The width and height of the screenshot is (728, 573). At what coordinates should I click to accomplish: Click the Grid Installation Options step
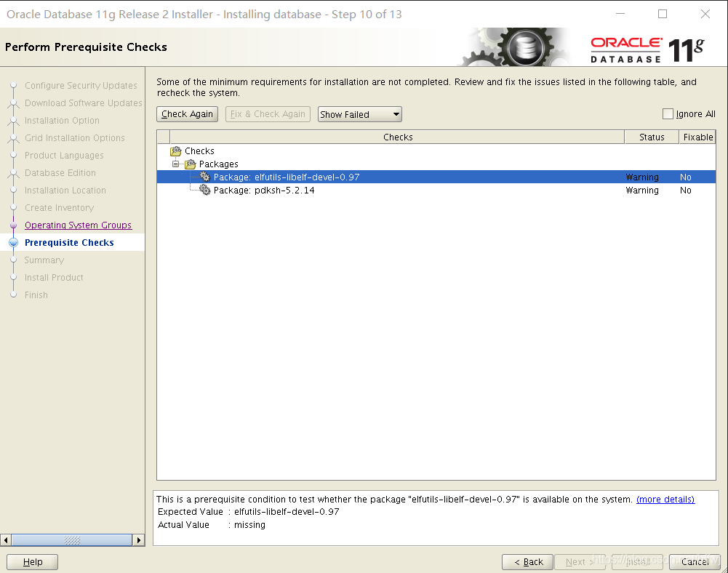(x=75, y=138)
